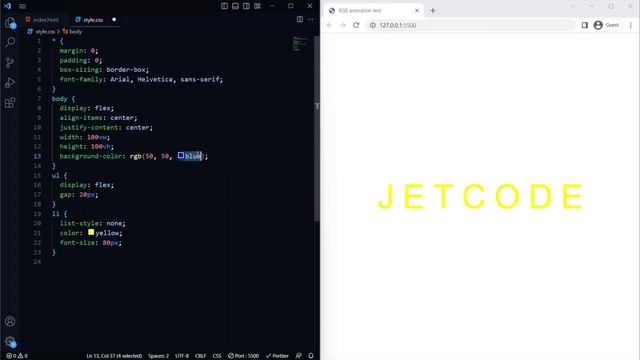
Task: Click 'list-style' on line 20
Action: [x=79, y=223]
